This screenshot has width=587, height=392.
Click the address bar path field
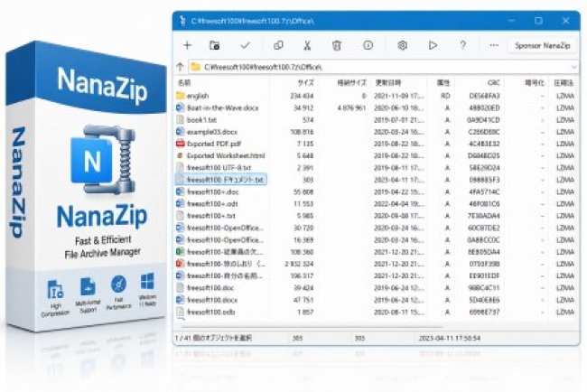pyautogui.click(x=382, y=68)
